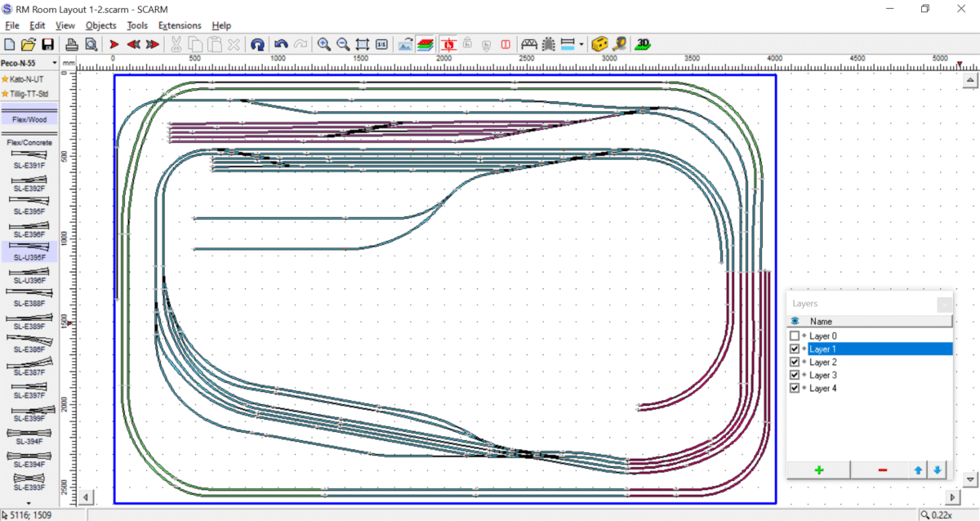This screenshot has width=980, height=521.
Task: Open the dropdown arrow beside the track toolbar button
Action: [581, 44]
